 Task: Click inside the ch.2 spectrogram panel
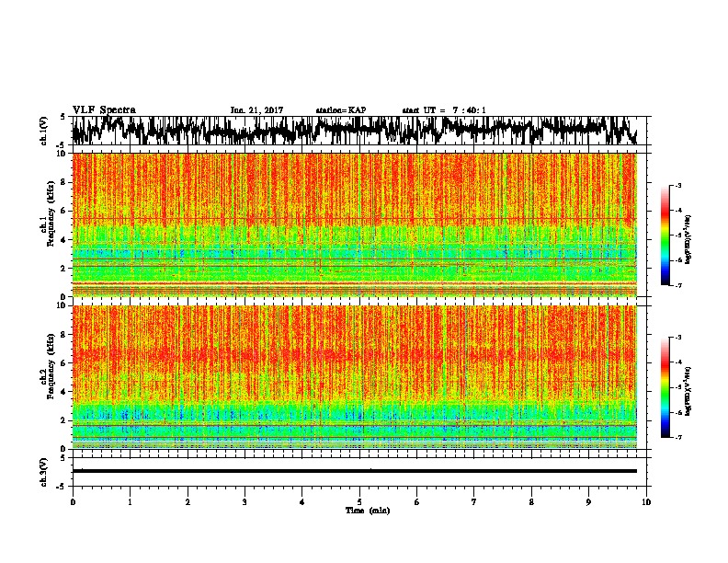tap(355, 377)
